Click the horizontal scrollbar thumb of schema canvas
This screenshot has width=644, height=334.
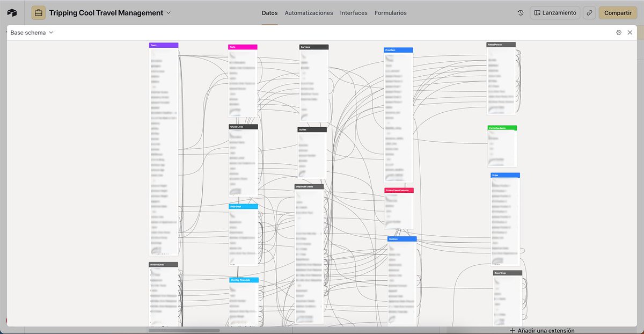(184, 330)
